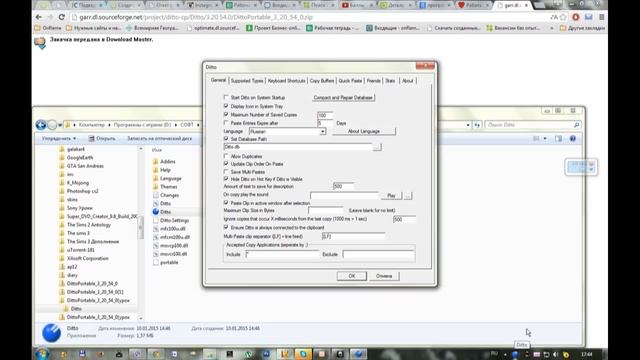
Task: Switch to the Supported Types tab
Action: (x=247, y=81)
